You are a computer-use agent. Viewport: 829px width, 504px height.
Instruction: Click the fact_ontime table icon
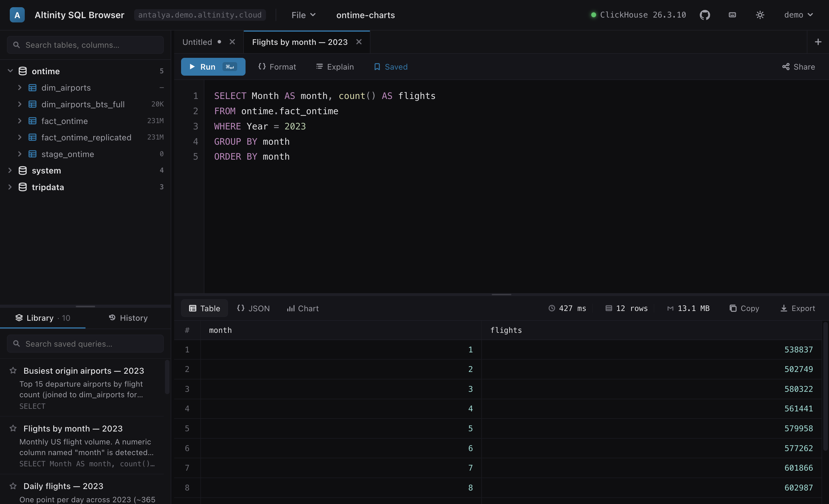32,121
